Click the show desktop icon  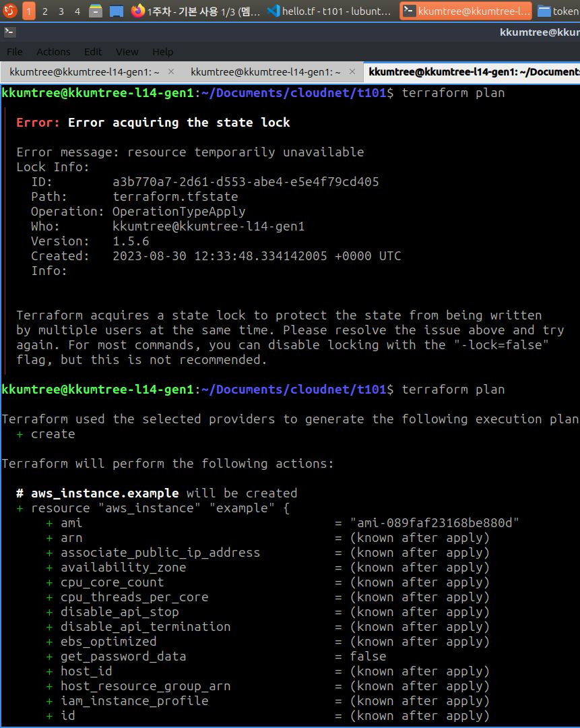117,11
